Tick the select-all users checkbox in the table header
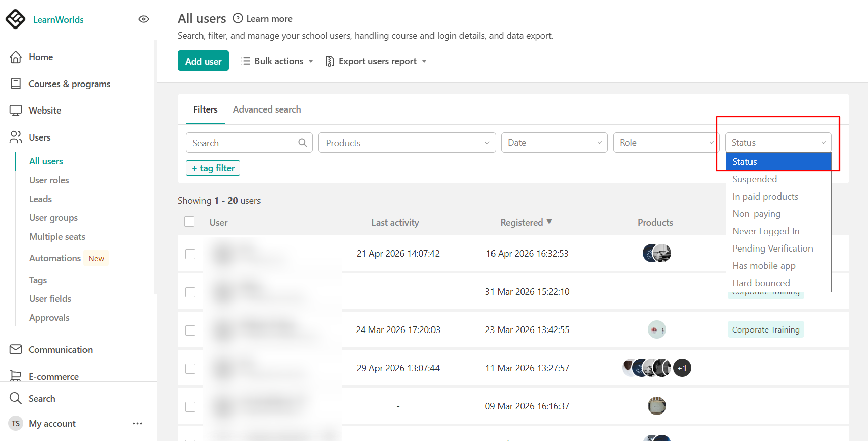 coord(189,222)
